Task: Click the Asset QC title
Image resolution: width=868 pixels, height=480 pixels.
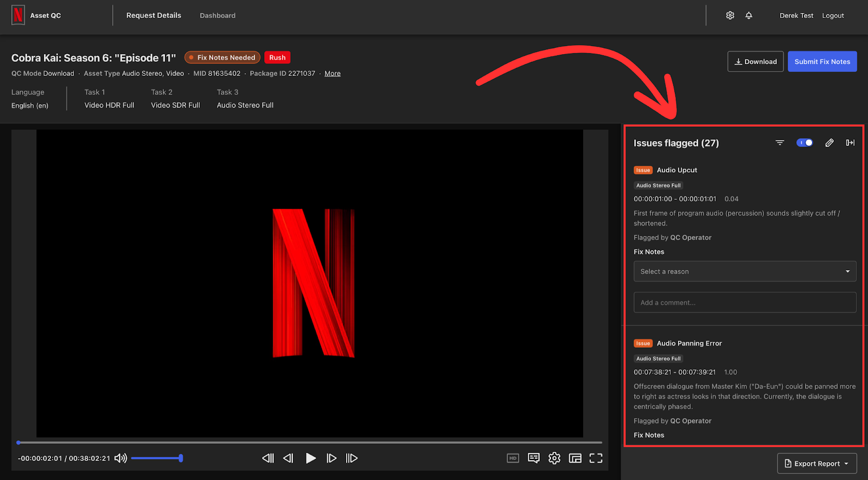Action: [46, 15]
